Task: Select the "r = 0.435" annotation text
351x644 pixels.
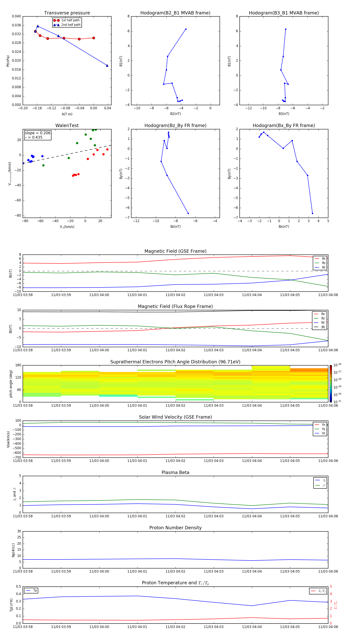Action: pyautogui.click(x=34, y=137)
